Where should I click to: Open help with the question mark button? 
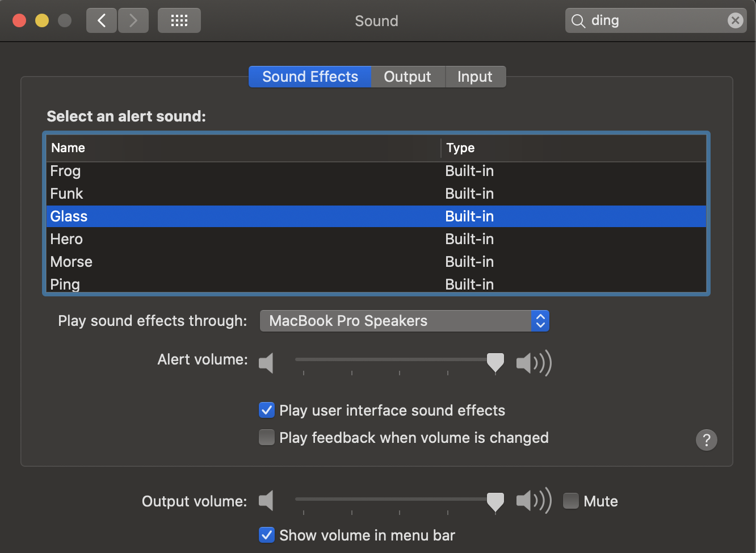coord(706,440)
